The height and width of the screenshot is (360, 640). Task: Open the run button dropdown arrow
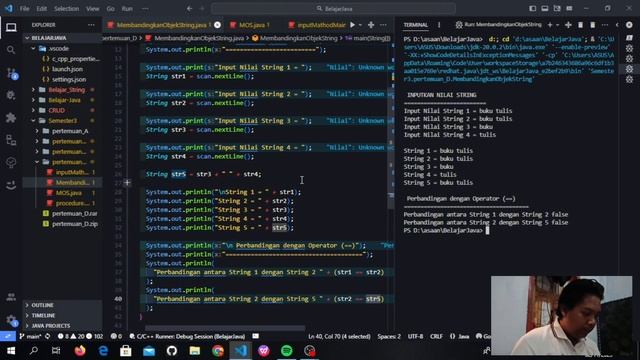click(x=360, y=25)
